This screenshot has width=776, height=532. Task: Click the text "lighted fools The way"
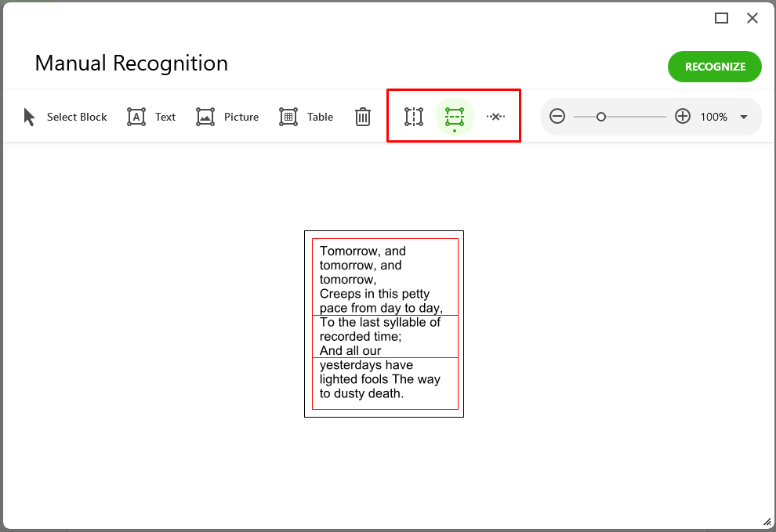pyautogui.click(x=380, y=379)
